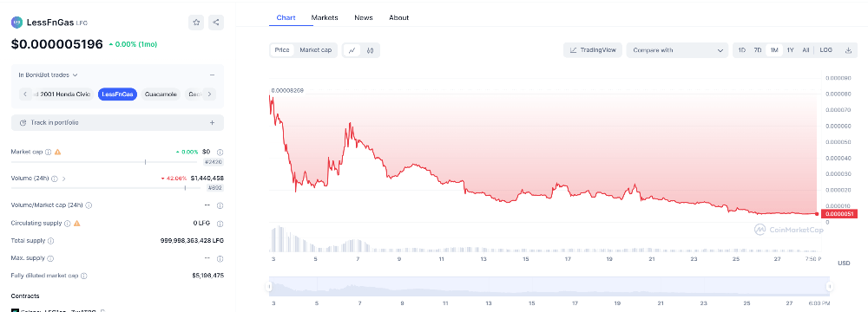Viewport: 868px width, 312px height.
Task: Open the News tab
Action: (363, 17)
